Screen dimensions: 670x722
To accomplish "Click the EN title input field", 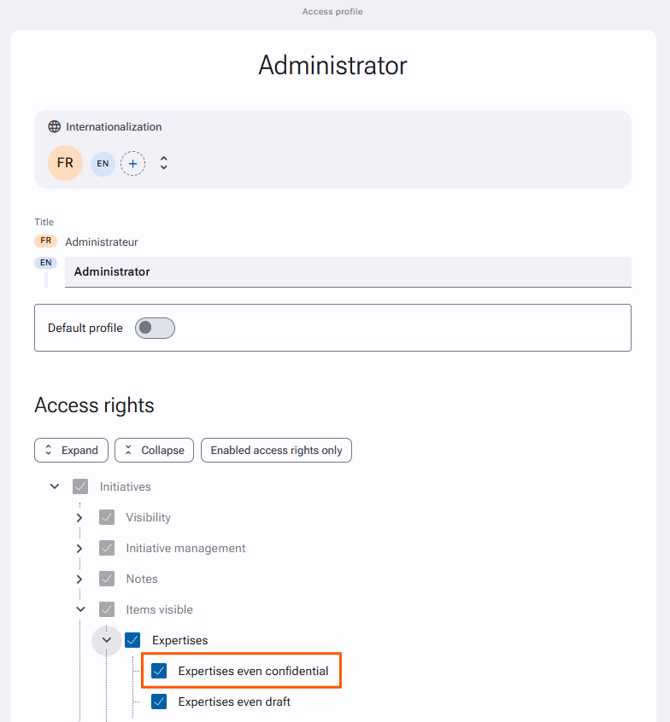I will [x=348, y=272].
